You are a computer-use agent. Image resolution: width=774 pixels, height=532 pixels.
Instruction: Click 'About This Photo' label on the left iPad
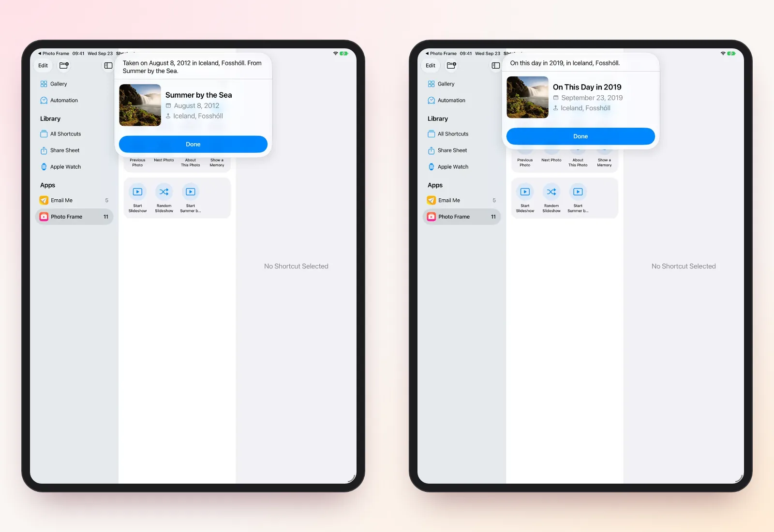point(191,163)
